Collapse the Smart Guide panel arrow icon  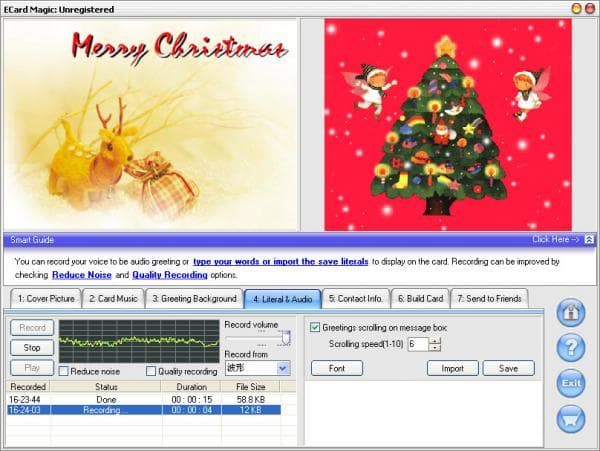(590, 240)
